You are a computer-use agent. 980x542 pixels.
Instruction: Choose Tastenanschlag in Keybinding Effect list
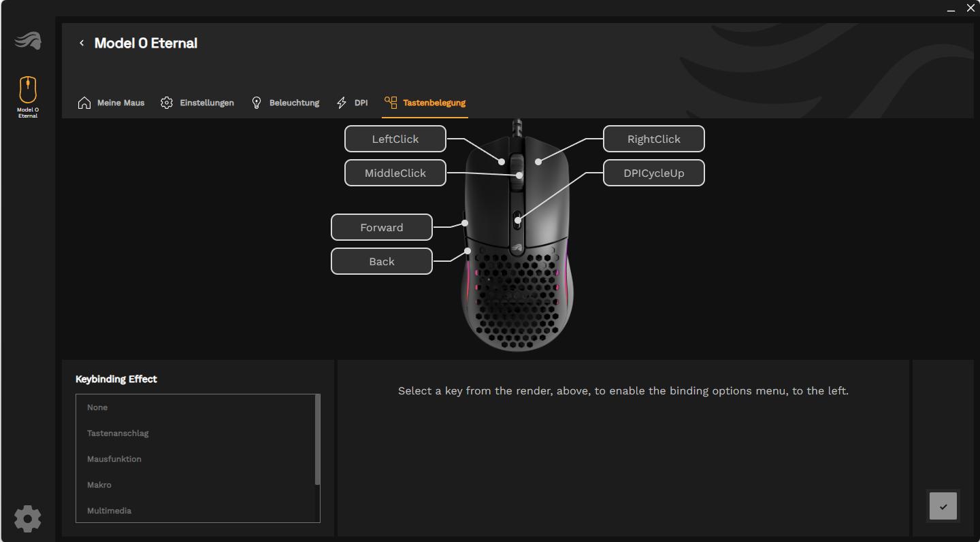[x=118, y=433]
